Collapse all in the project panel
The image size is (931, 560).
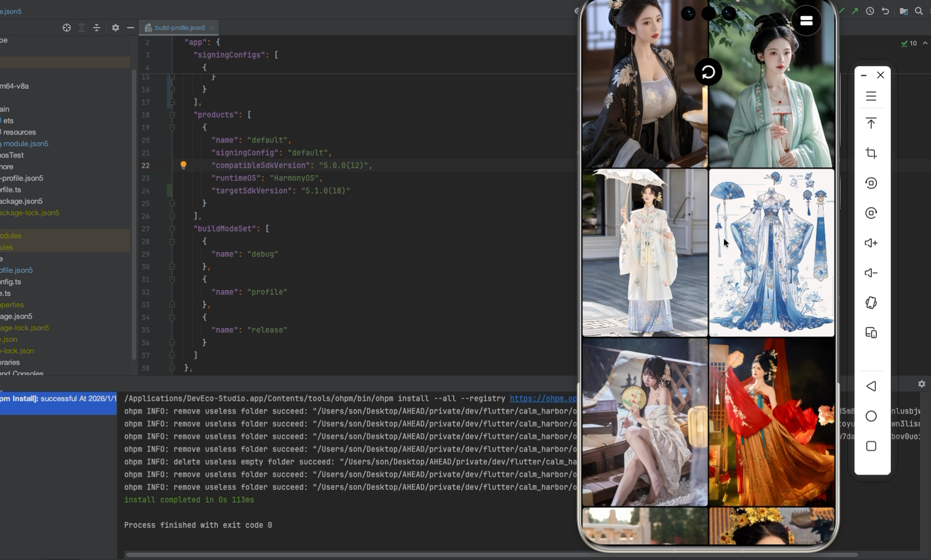(x=96, y=28)
